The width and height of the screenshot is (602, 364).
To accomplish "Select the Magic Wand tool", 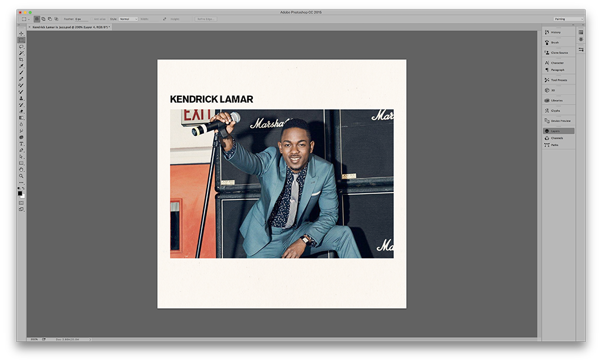I will coord(22,53).
